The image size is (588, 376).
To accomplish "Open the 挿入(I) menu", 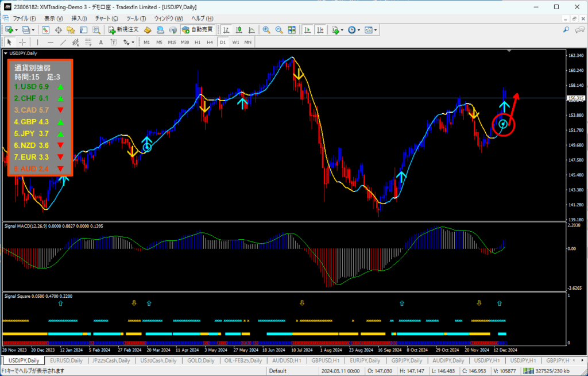I will tap(79, 18).
